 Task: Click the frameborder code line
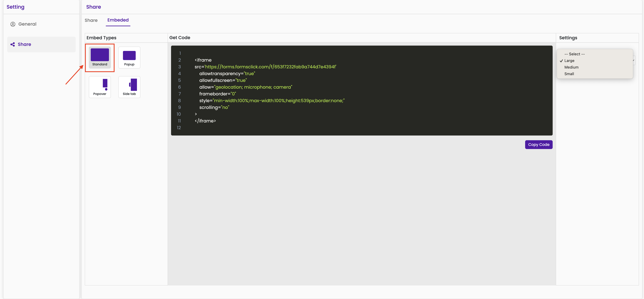(x=217, y=94)
